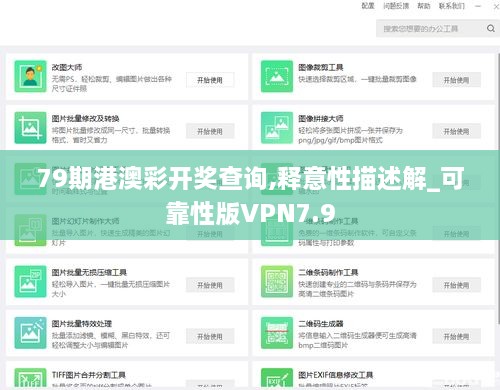Viewport: 500px width, 390px height.
Task: Launch 图像拼接大师 via 开始使用
Action: click(456, 131)
